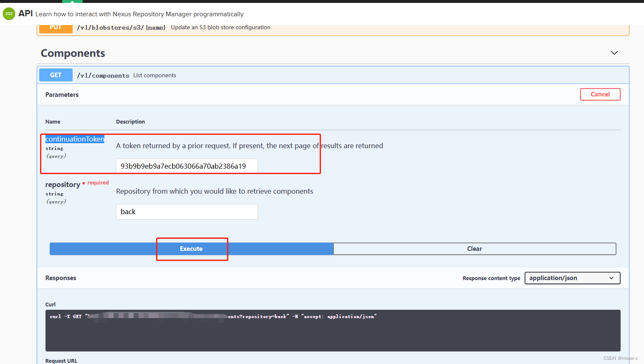Click the List components description text
The image size is (644, 364).
[155, 76]
